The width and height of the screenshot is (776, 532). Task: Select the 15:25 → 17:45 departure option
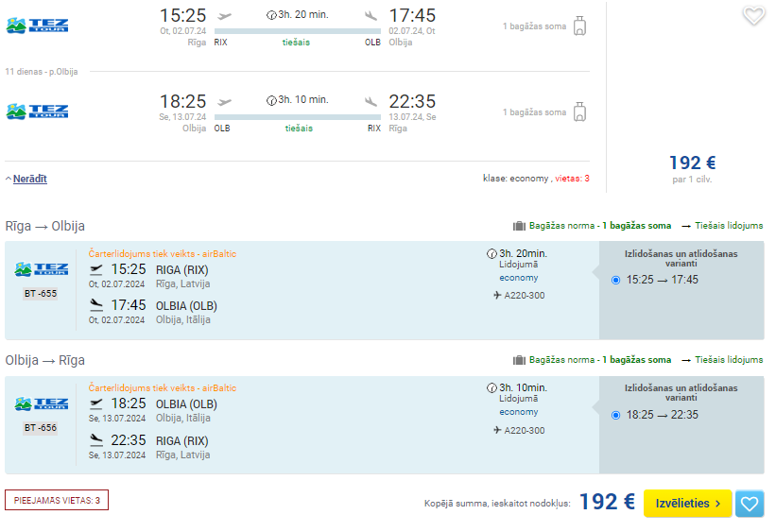615,280
